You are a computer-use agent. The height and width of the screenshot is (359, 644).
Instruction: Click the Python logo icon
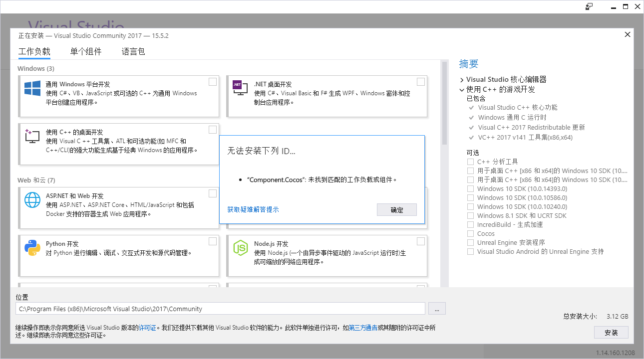[32, 248]
